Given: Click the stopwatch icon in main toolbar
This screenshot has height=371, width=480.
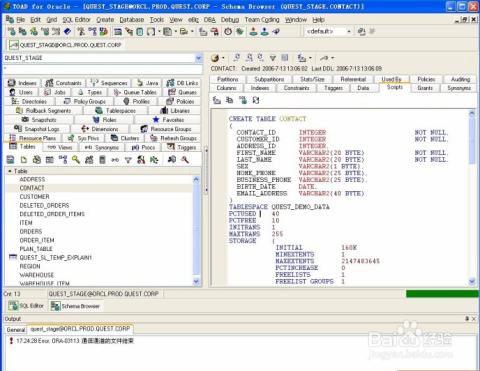Looking at the screenshot, I should [x=228, y=32].
